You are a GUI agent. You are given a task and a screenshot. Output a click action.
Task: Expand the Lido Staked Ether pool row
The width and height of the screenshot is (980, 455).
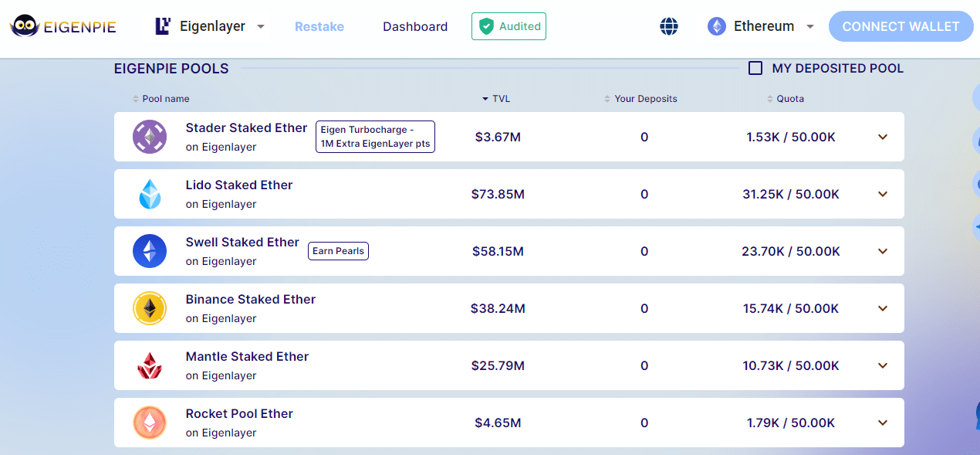click(883, 194)
